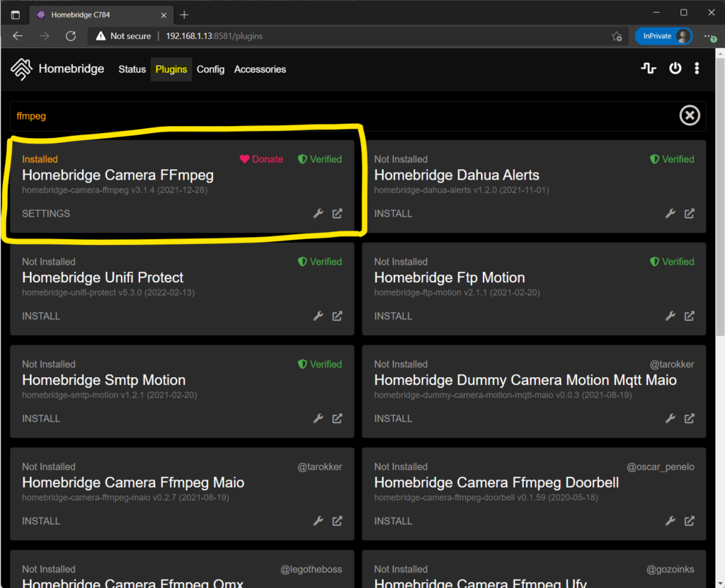Open external link for Homebridge Dahua Alerts

pos(690,214)
